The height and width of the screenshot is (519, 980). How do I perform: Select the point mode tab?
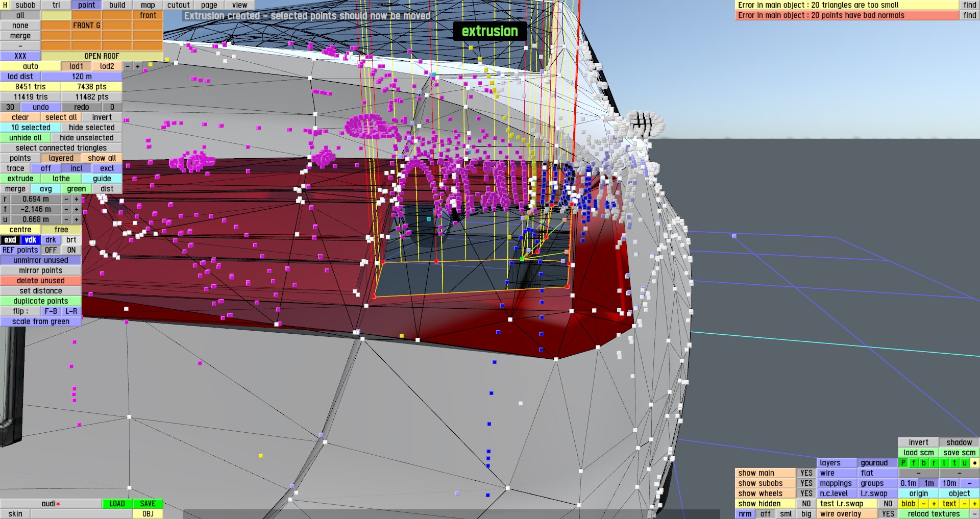(x=87, y=5)
